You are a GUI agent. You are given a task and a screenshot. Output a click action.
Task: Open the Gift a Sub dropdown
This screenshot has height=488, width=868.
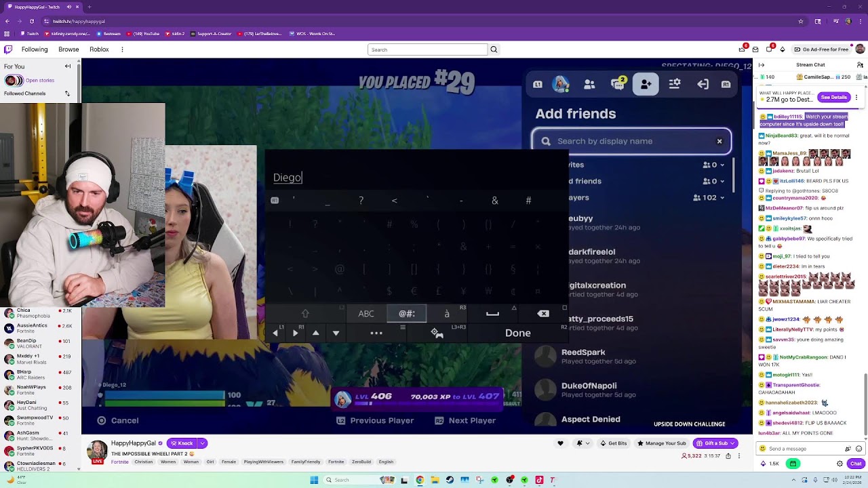[715, 443]
